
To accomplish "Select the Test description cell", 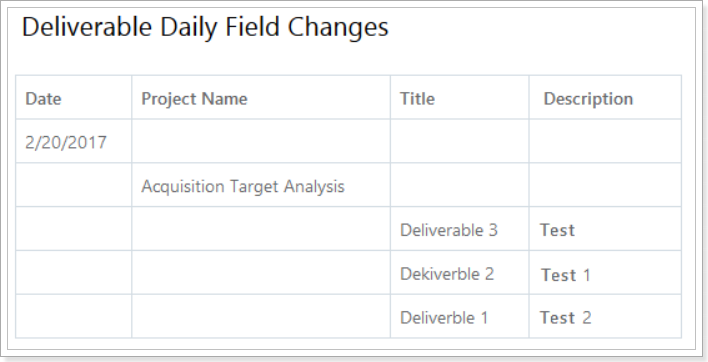I will (x=605, y=229).
